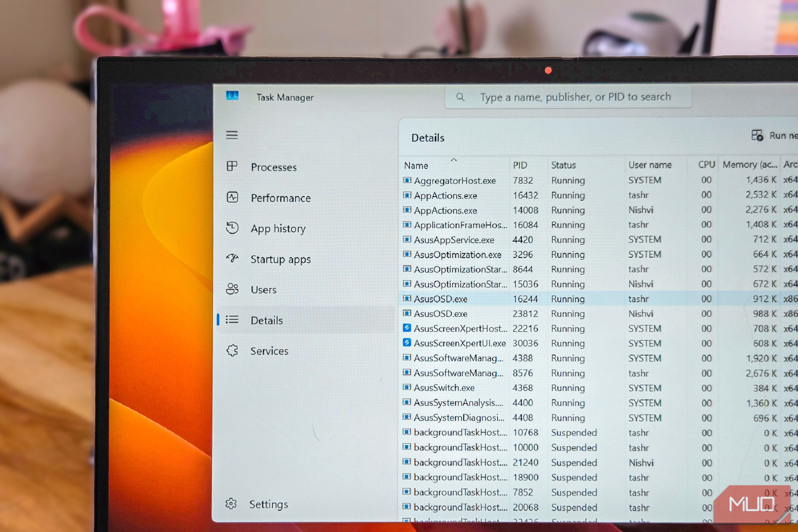Click the Startup apps gauge icon

click(x=232, y=259)
